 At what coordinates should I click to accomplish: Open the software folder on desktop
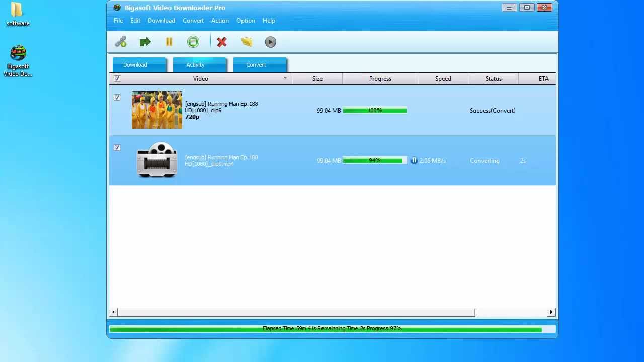[x=18, y=14]
